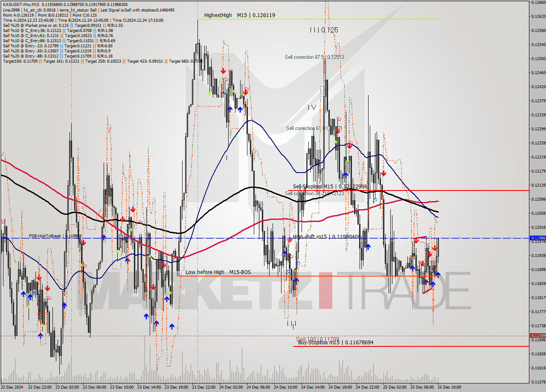Select the 0.12098 price axis label

click(538, 199)
